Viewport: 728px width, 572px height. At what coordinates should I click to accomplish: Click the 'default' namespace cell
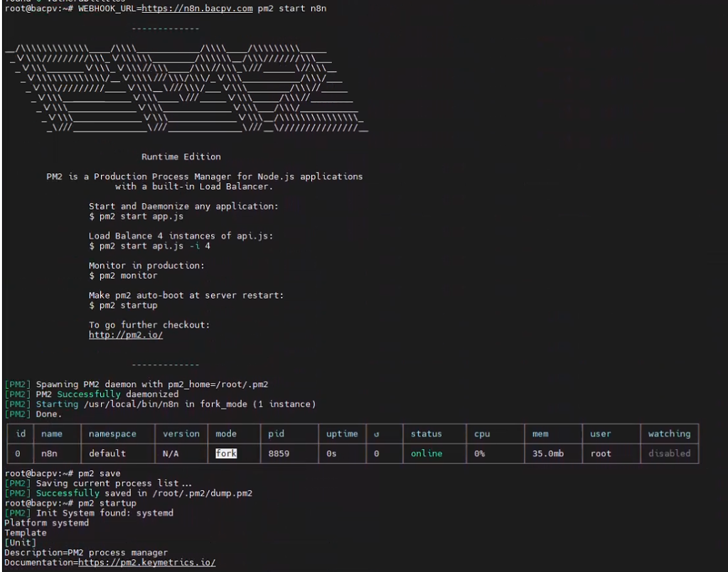click(107, 453)
